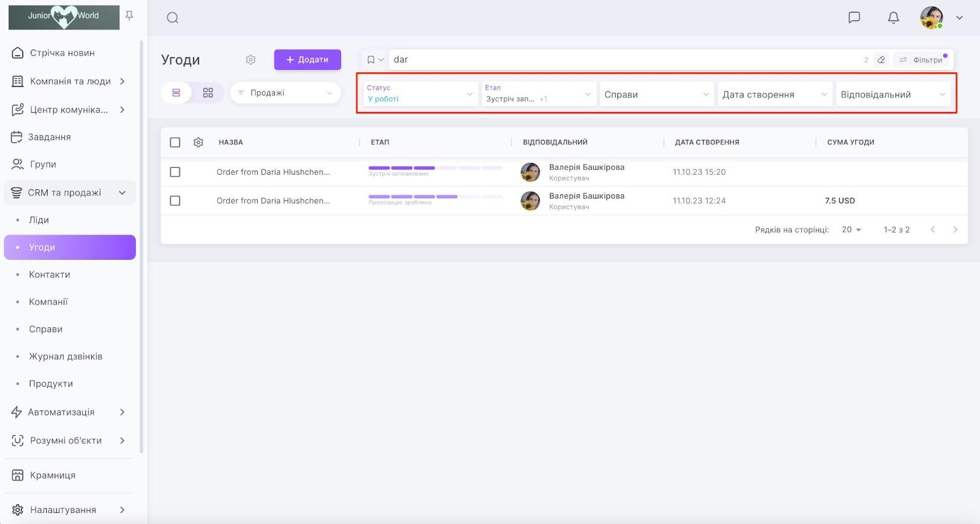Open the chat messages icon

click(854, 17)
